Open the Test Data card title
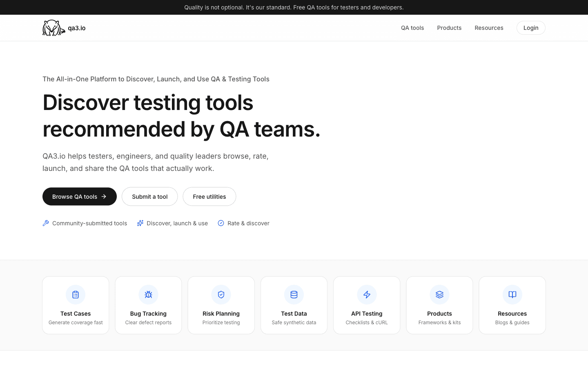The height and width of the screenshot is (368, 588). pyautogui.click(x=294, y=314)
